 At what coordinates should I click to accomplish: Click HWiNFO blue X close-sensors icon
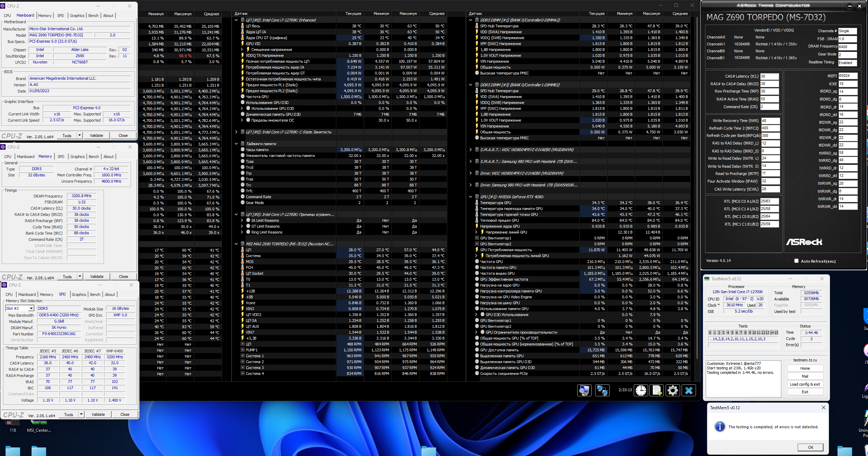(689, 391)
